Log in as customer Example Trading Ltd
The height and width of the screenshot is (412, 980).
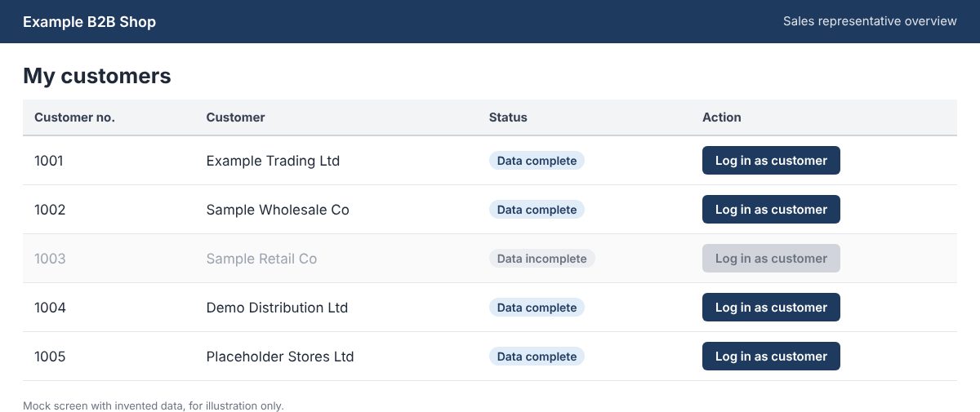click(x=771, y=161)
